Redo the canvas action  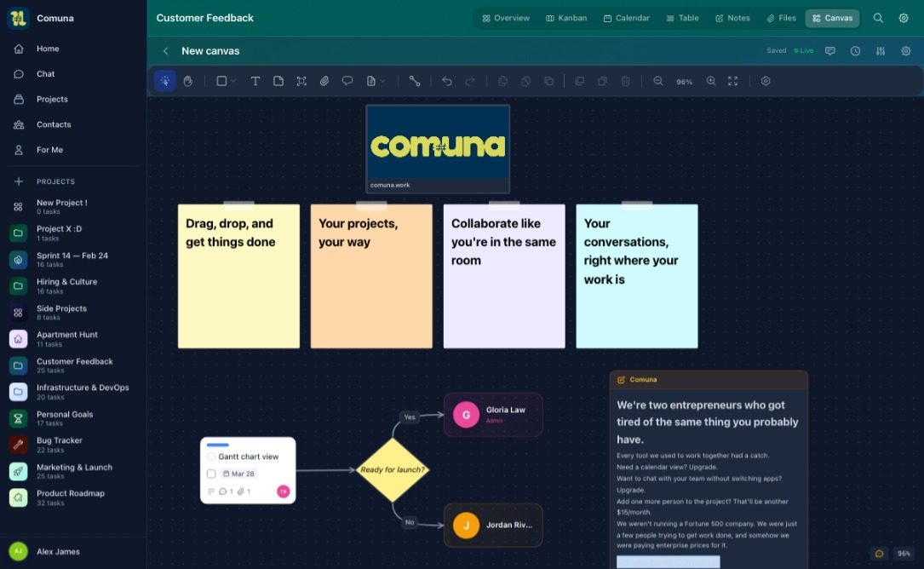[469, 82]
